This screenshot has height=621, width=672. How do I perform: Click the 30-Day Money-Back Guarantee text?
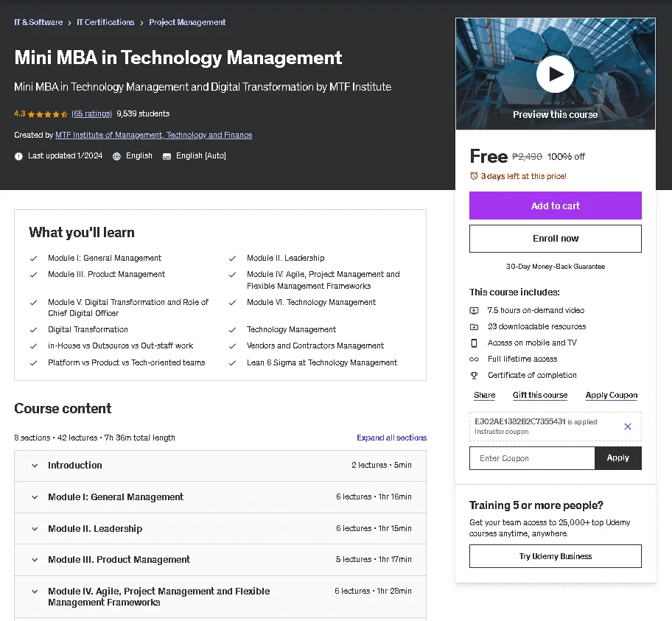click(x=555, y=267)
